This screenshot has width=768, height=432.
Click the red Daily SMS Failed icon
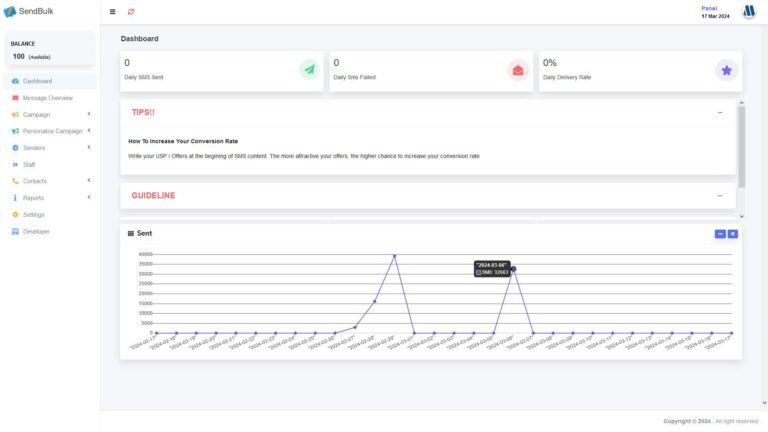(x=517, y=70)
